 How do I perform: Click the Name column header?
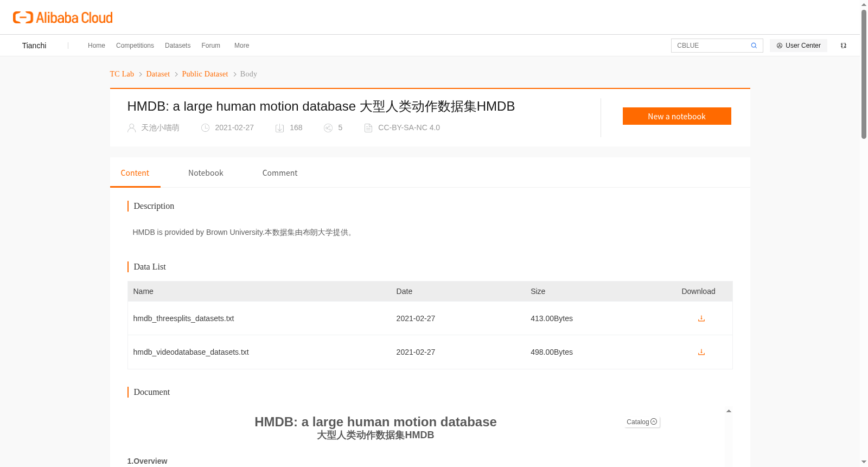click(143, 291)
